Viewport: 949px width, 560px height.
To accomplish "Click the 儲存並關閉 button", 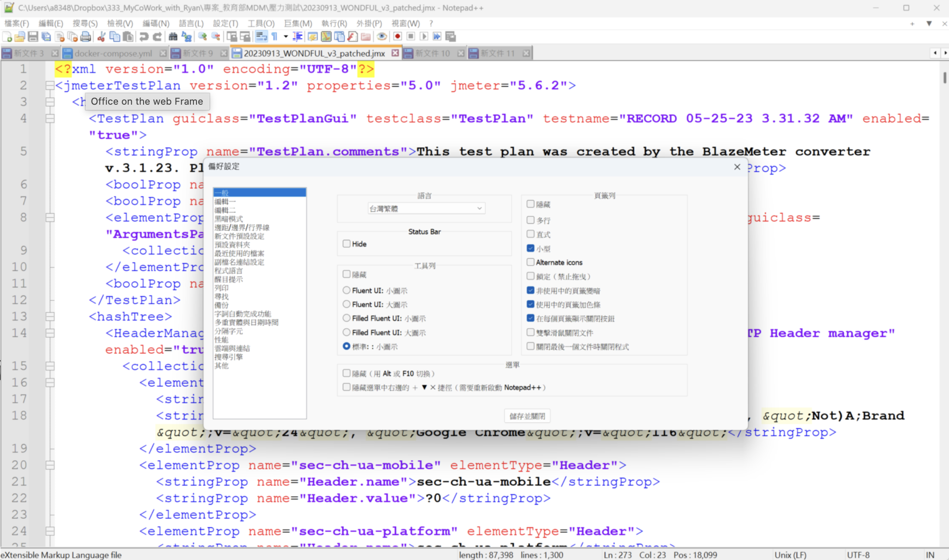I will 527,416.
